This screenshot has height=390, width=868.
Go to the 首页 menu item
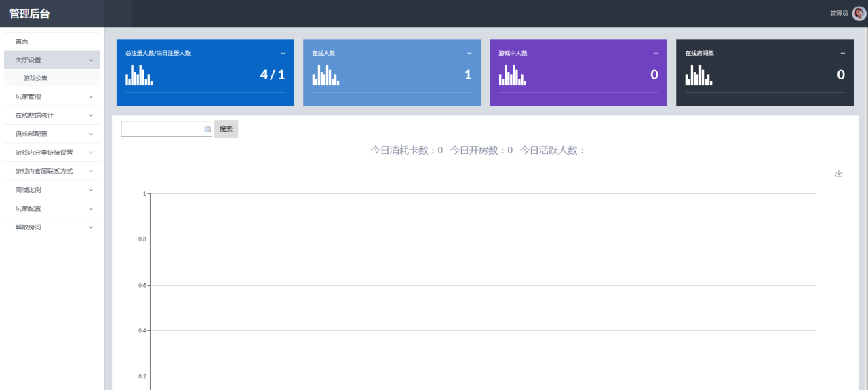[22, 41]
